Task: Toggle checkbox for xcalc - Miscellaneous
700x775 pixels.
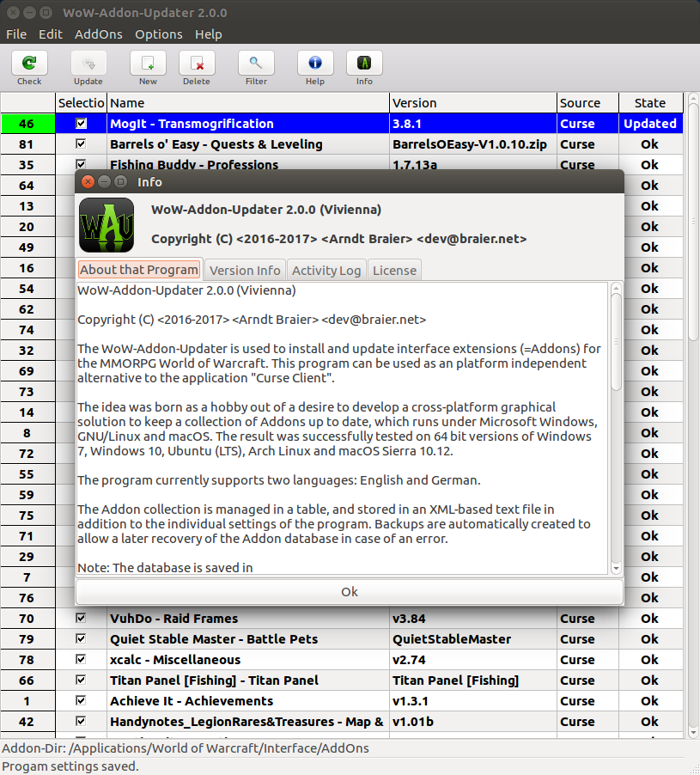Action: pos(81,659)
